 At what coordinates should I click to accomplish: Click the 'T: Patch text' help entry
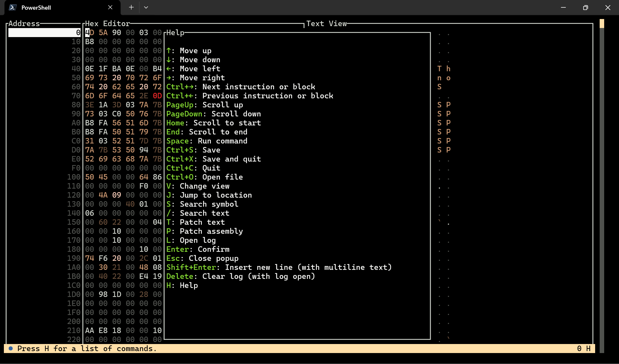click(x=195, y=222)
